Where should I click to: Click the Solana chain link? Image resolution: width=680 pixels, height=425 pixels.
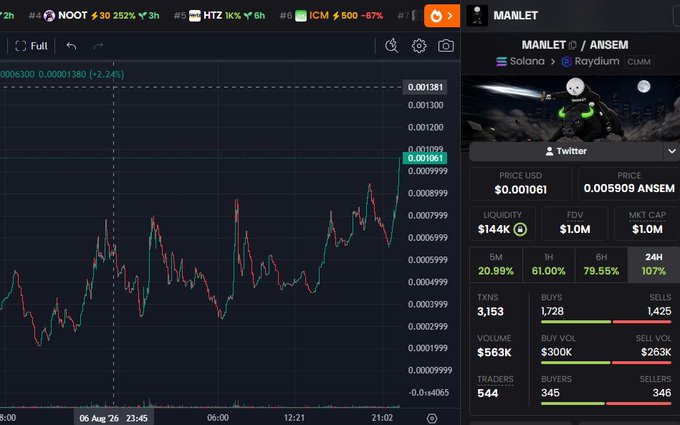pyautogui.click(x=520, y=61)
